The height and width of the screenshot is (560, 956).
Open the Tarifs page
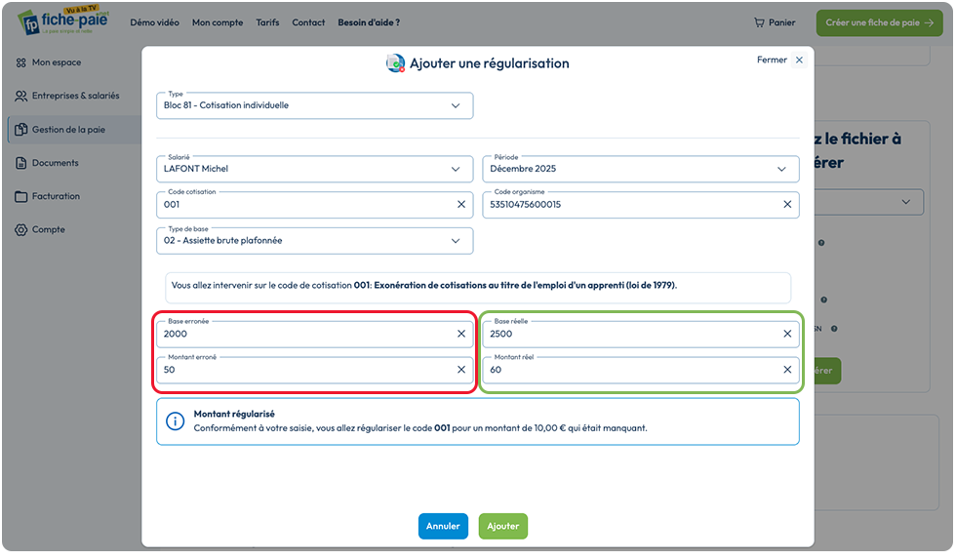267,22
